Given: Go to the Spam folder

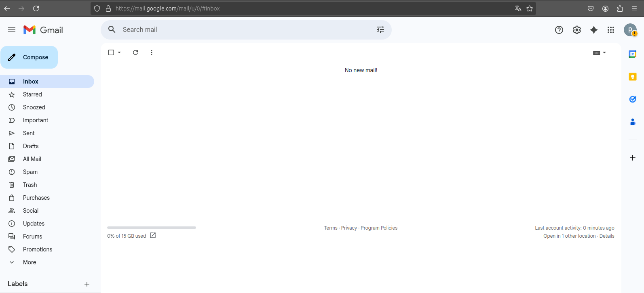Looking at the screenshot, I should (x=30, y=172).
